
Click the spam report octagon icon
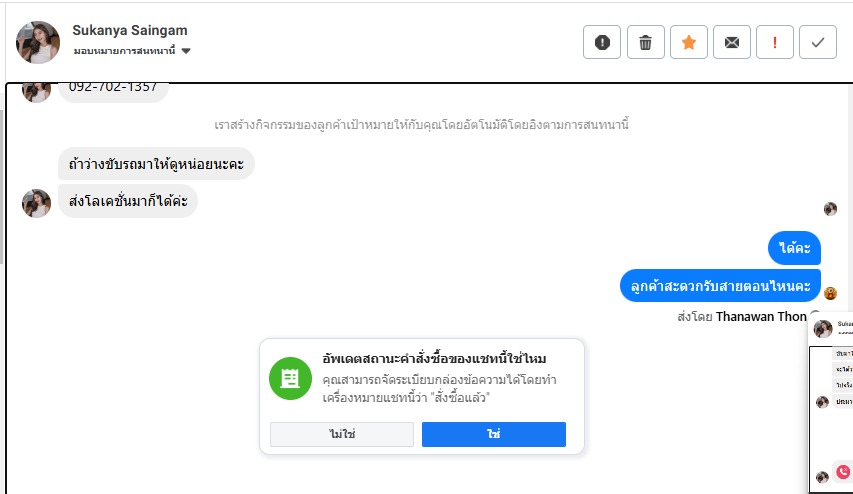pyautogui.click(x=602, y=42)
